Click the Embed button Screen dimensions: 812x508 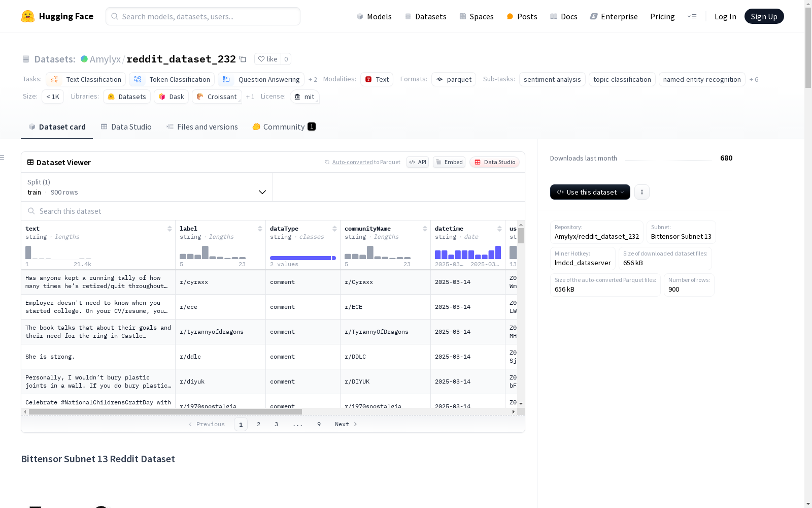pyautogui.click(x=449, y=162)
